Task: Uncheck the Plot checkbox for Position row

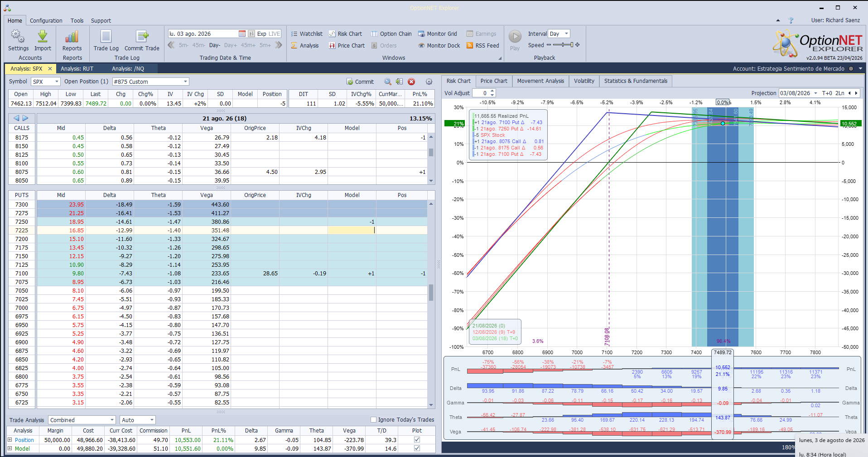Action: (417, 440)
